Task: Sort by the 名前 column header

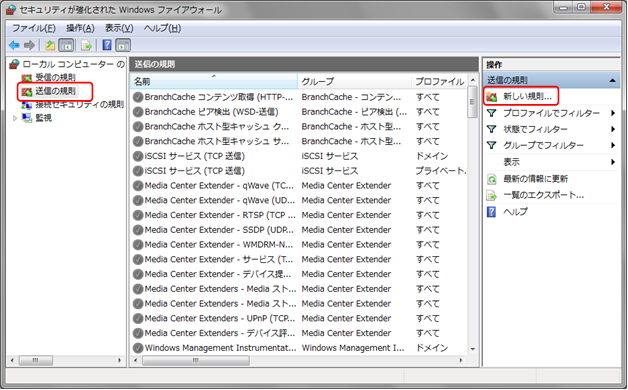Action: 213,81
